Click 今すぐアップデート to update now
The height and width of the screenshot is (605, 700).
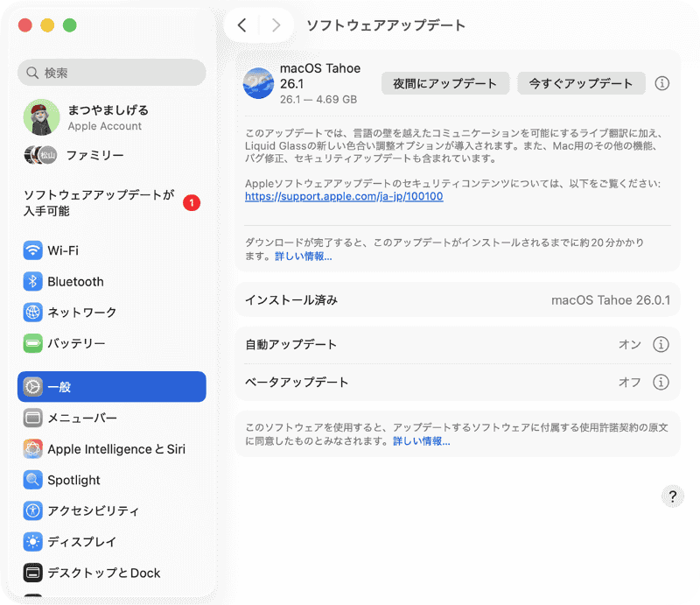click(581, 84)
